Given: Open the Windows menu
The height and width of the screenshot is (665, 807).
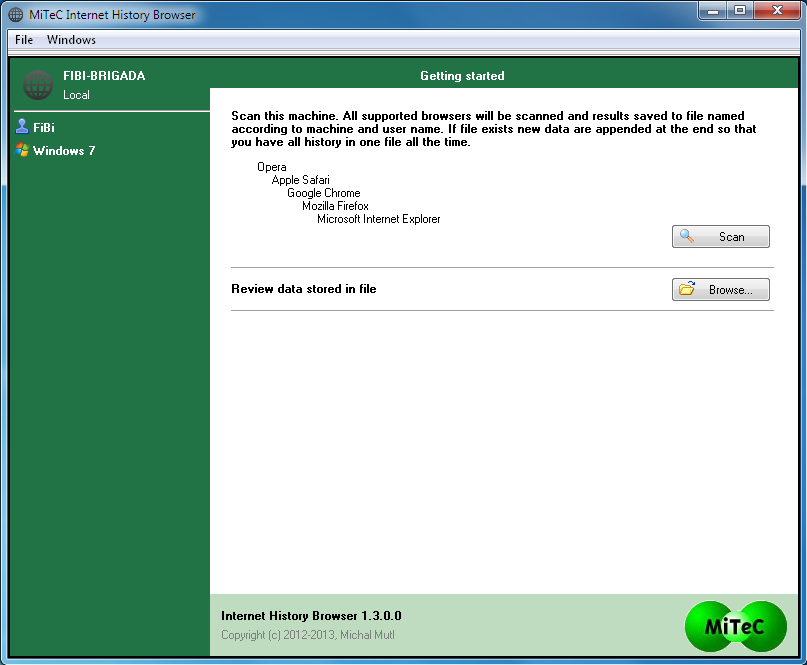Looking at the screenshot, I should (71, 40).
